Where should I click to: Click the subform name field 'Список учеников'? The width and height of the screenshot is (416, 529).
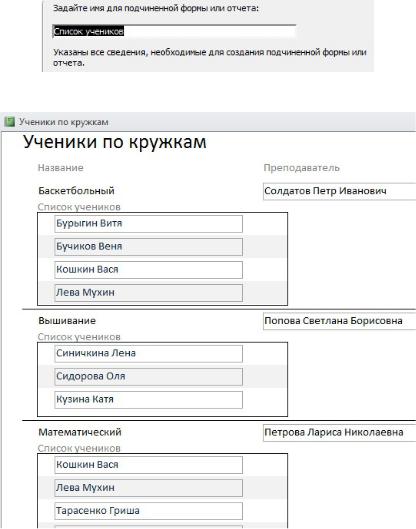tap(174, 31)
